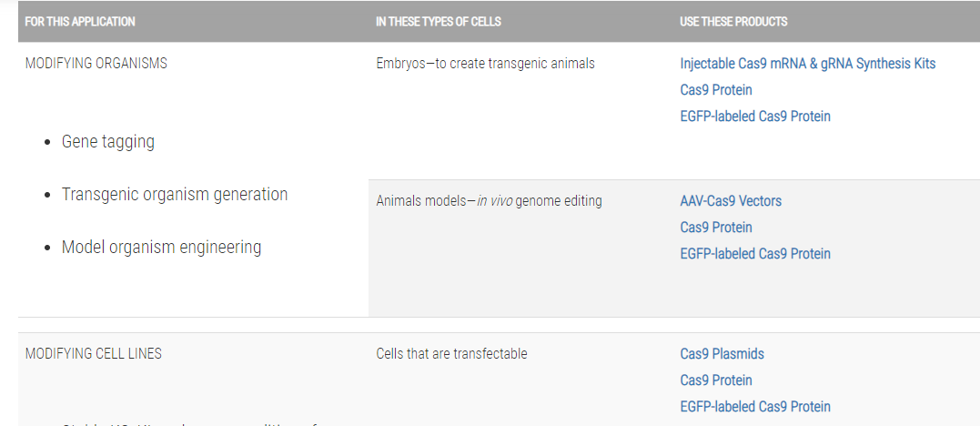The image size is (980, 426).
Task: Click the 'Transgenic organism generation' bullet item
Action: [175, 195]
